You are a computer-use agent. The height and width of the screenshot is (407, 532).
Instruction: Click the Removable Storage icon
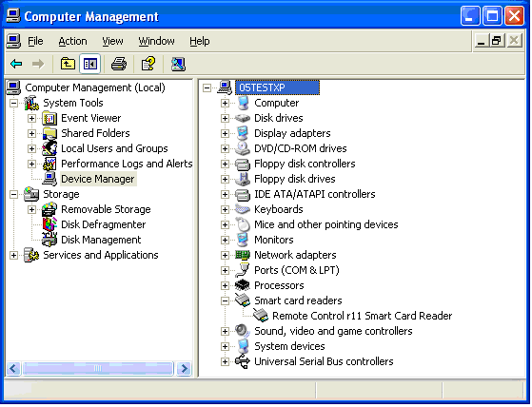click(x=49, y=209)
